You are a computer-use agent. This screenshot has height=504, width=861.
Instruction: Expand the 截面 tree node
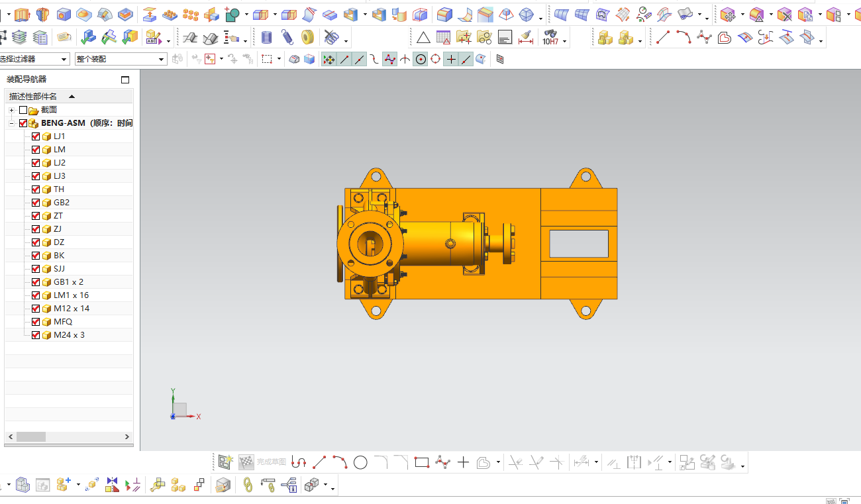point(11,110)
